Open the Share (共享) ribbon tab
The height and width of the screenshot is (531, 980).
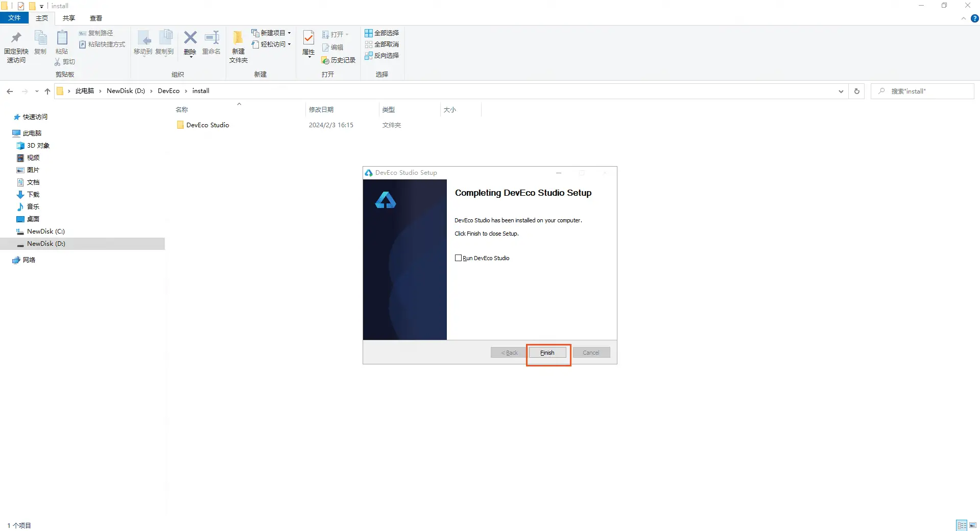click(x=68, y=18)
